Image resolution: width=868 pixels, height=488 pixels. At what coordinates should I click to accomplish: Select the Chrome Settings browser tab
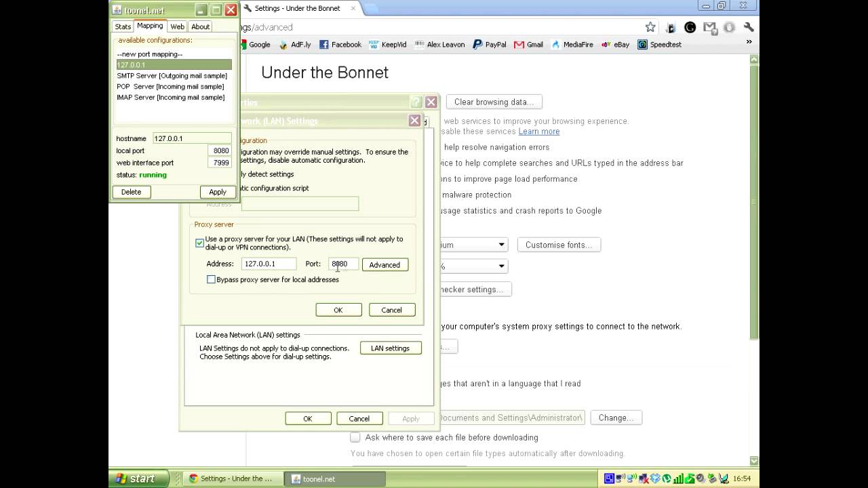coord(298,9)
